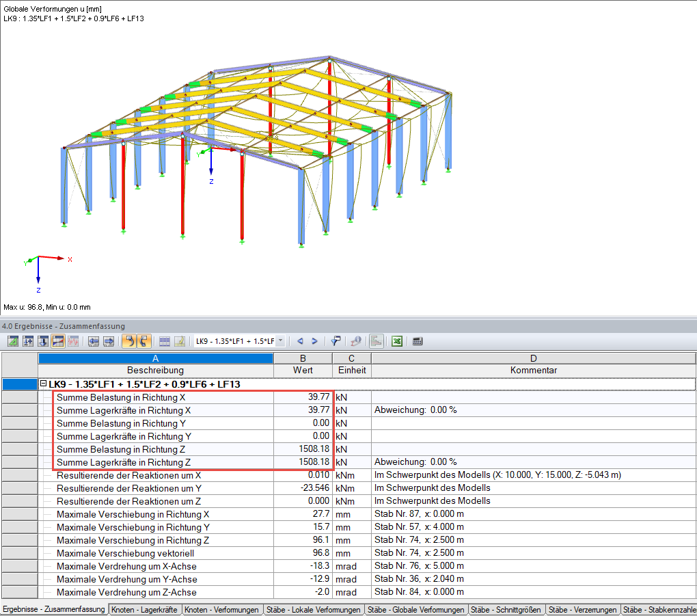Click comment 'Stab Nr. 87, x: 0.000 m'

419,513
